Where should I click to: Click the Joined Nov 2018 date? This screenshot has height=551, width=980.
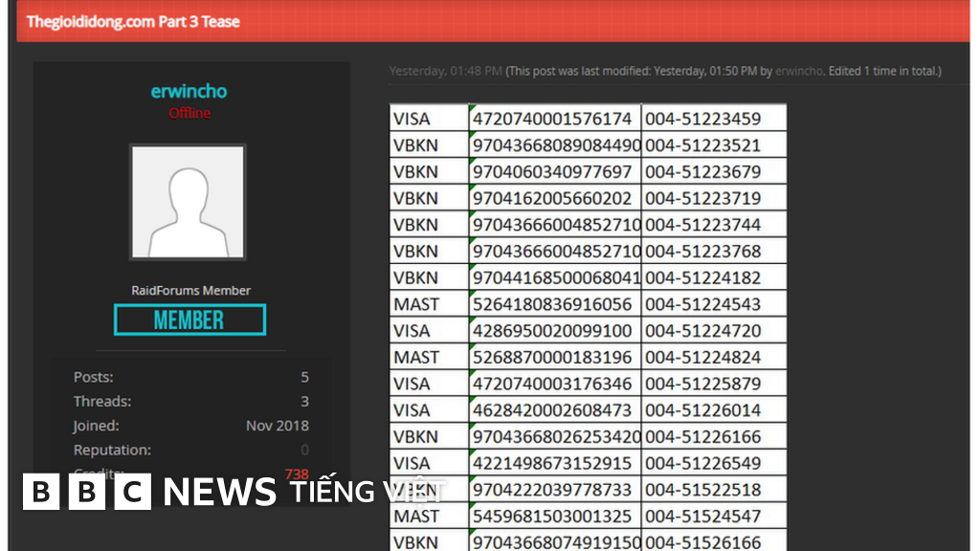point(277,426)
